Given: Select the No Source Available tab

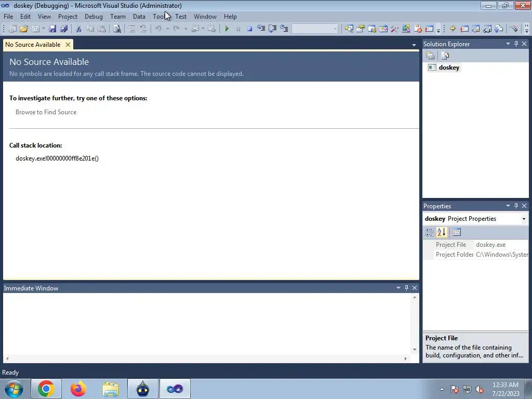Looking at the screenshot, I should (x=33, y=45).
